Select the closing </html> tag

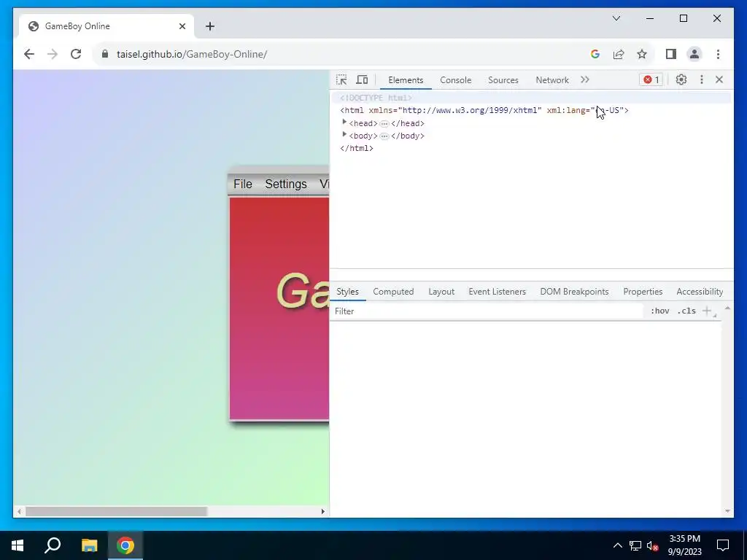pos(356,148)
